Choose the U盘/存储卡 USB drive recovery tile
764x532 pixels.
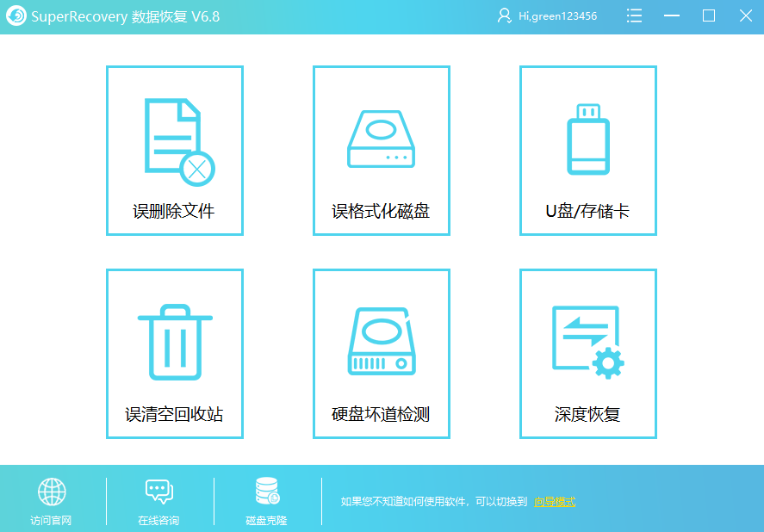coord(587,151)
